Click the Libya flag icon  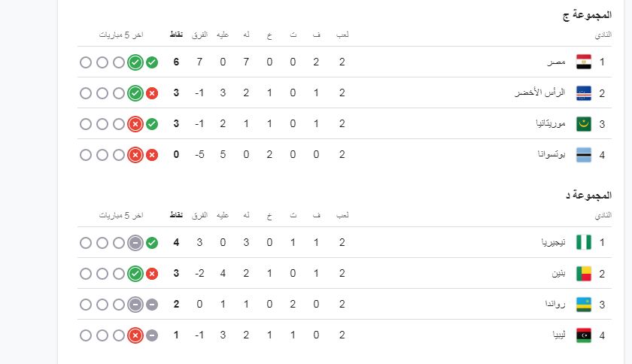pyautogui.click(x=583, y=335)
